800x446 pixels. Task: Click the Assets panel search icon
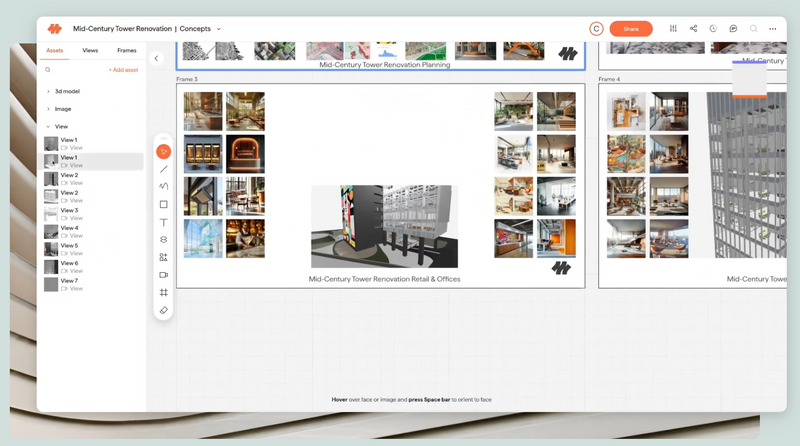click(47, 70)
